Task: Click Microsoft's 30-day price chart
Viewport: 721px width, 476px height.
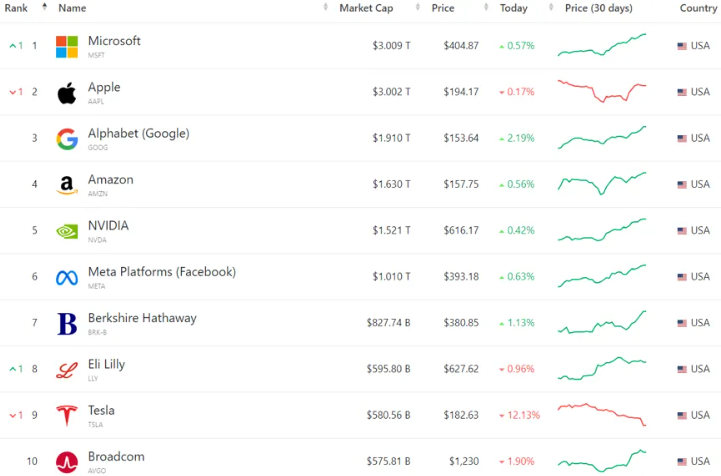Action: pyautogui.click(x=602, y=45)
